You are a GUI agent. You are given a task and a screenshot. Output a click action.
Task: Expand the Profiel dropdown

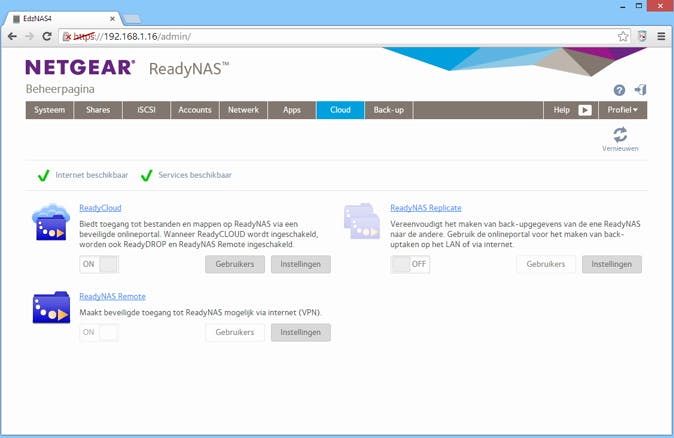pyautogui.click(x=622, y=110)
